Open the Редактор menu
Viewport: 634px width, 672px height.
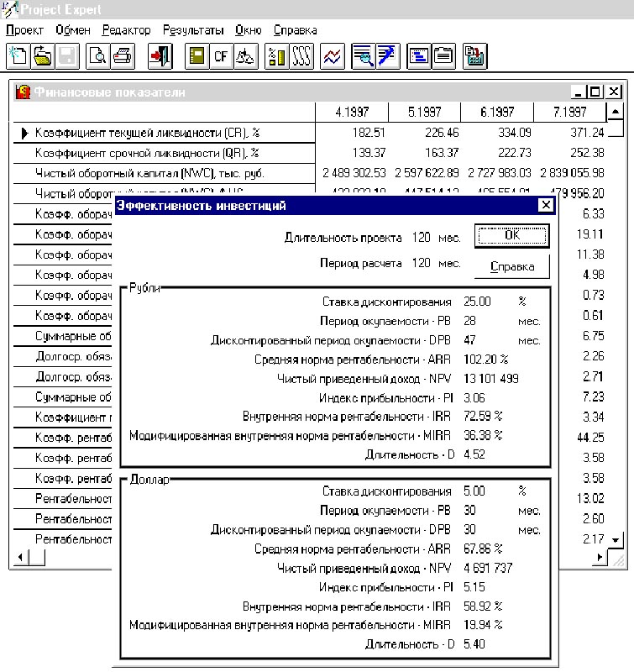pyautogui.click(x=126, y=30)
